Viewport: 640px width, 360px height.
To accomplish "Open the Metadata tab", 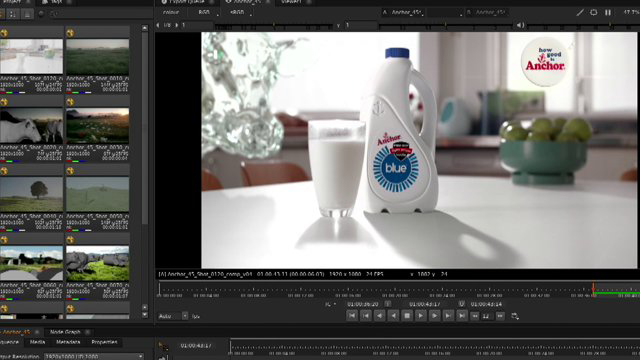I will (x=68, y=342).
